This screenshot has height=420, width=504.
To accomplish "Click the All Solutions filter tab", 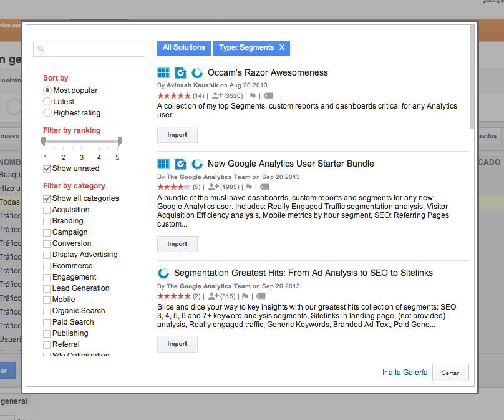I will [183, 47].
